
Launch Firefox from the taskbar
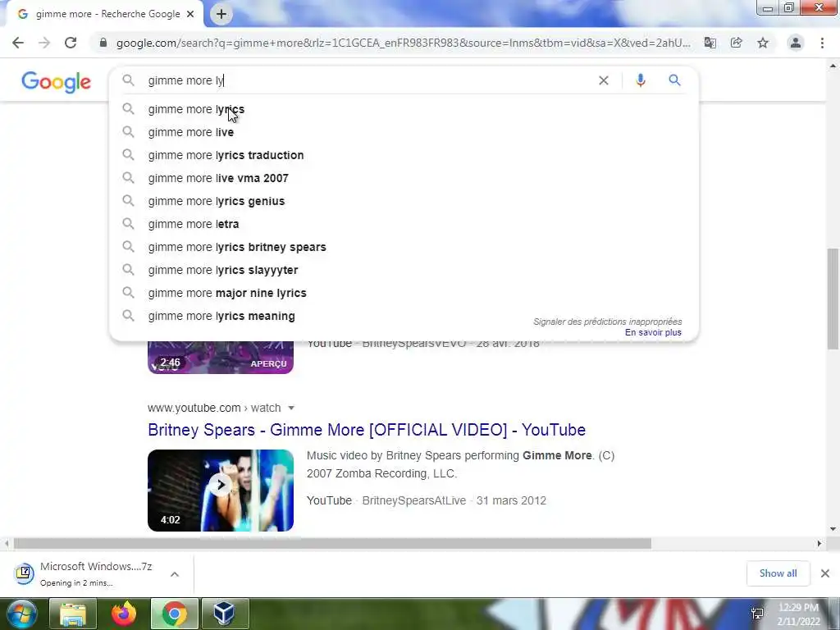[124, 614]
